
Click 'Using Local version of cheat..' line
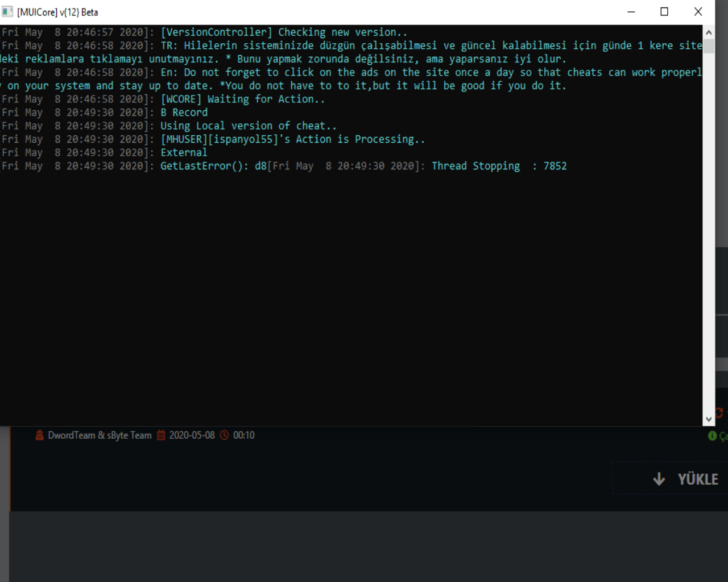click(x=249, y=126)
